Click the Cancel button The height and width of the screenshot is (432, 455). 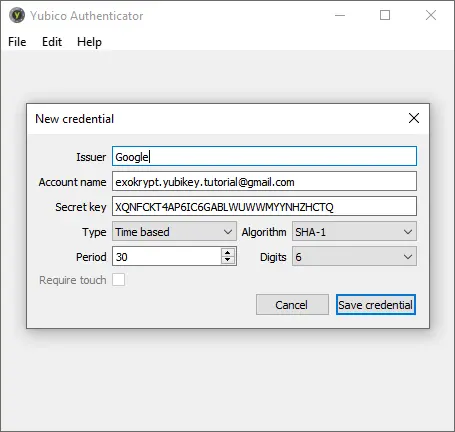pyautogui.click(x=292, y=304)
